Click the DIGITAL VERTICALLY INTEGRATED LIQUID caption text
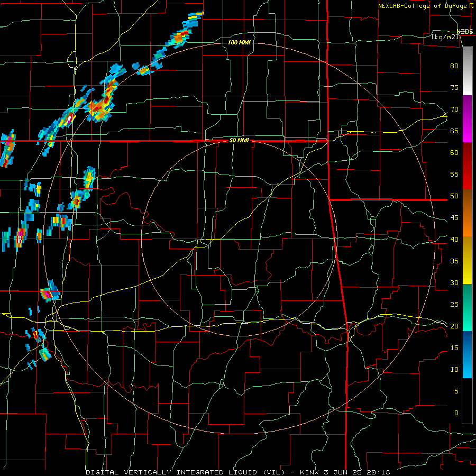476x476 pixels. [x=172, y=472]
